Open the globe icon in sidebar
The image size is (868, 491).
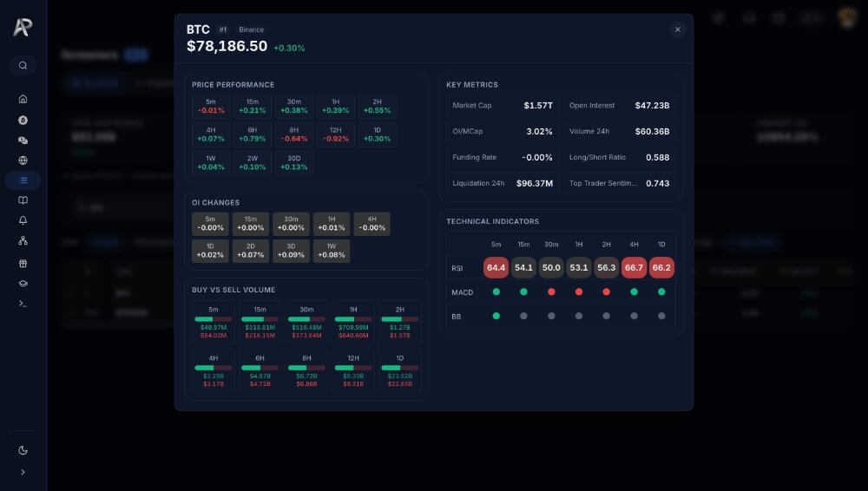click(23, 160)
